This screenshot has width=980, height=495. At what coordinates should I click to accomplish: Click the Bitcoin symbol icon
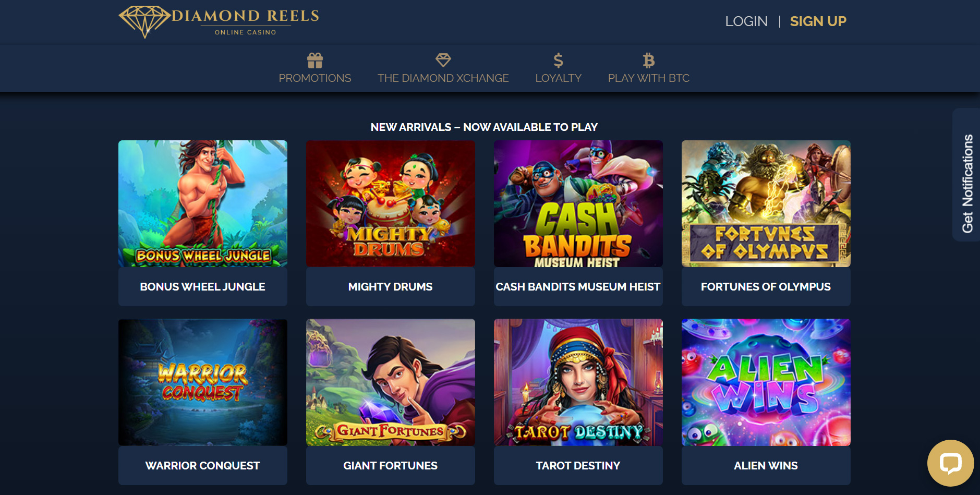648,61
